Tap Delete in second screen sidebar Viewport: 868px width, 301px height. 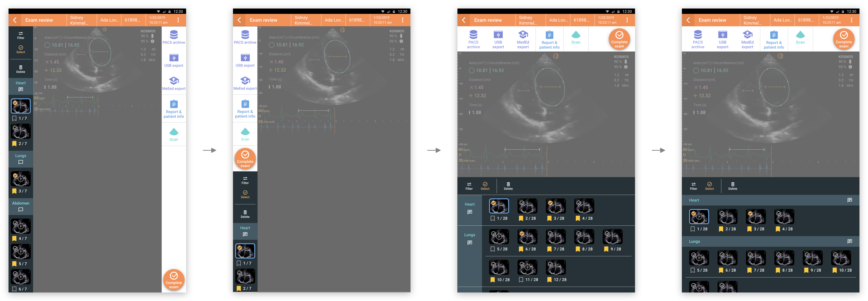[245, 214]
